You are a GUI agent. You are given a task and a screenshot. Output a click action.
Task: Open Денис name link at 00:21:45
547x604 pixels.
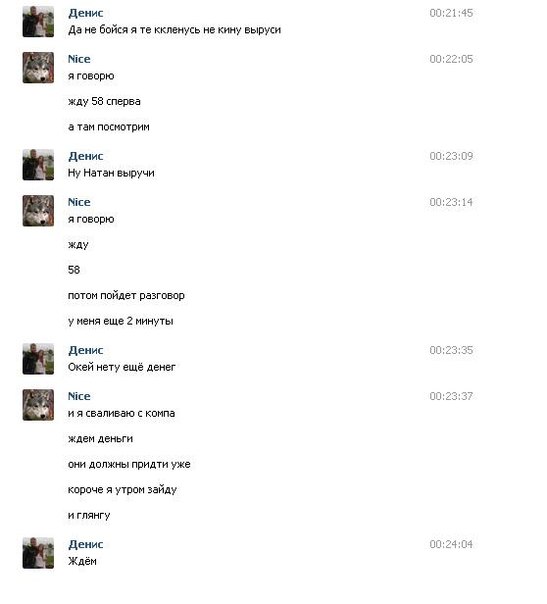point(86,13)
